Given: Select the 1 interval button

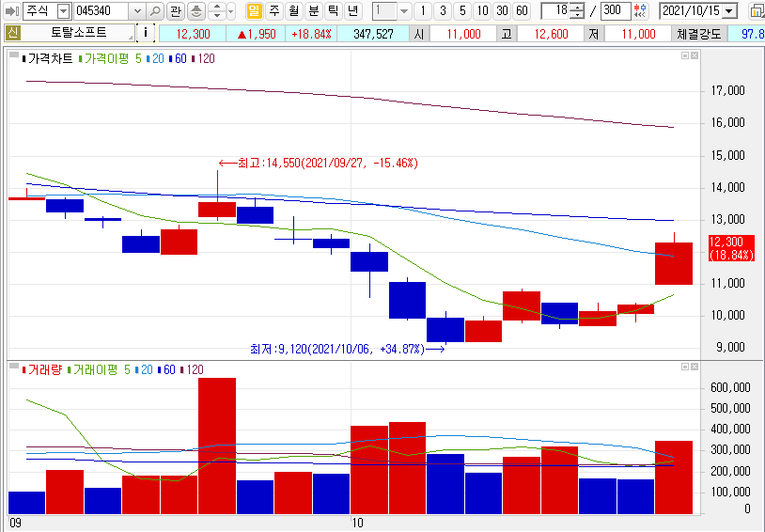Looking at the screenshot, I should (423, 10).
